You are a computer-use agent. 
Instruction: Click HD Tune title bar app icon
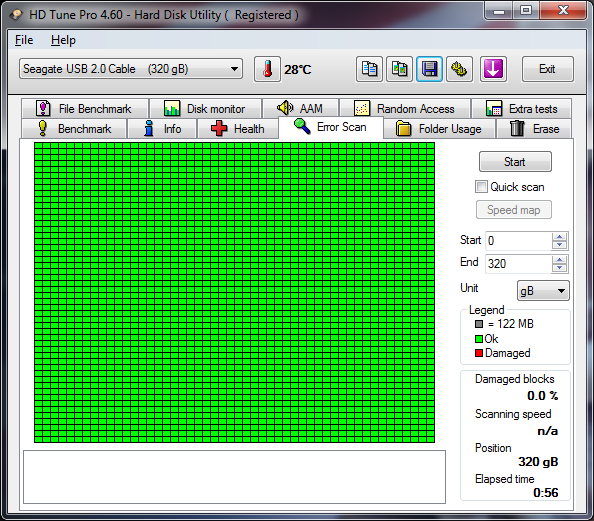click(16, 15)
